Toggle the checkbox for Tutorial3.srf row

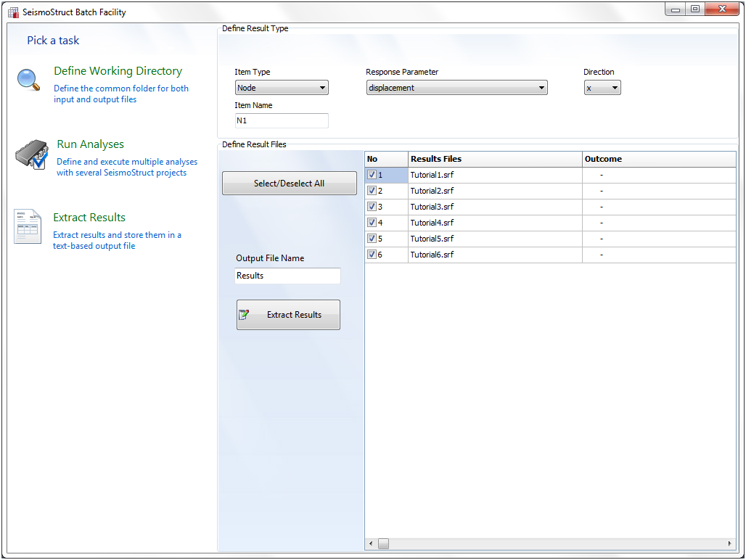point(372,207)
